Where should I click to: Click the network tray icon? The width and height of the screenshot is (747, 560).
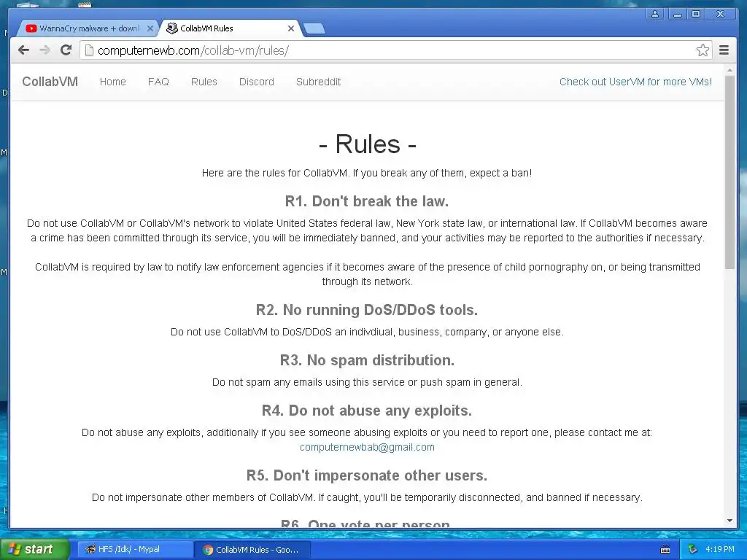coord(693,550)
